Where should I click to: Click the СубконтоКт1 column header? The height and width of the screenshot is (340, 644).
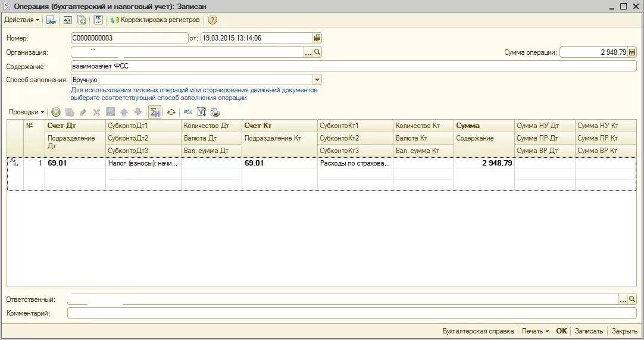355,126
